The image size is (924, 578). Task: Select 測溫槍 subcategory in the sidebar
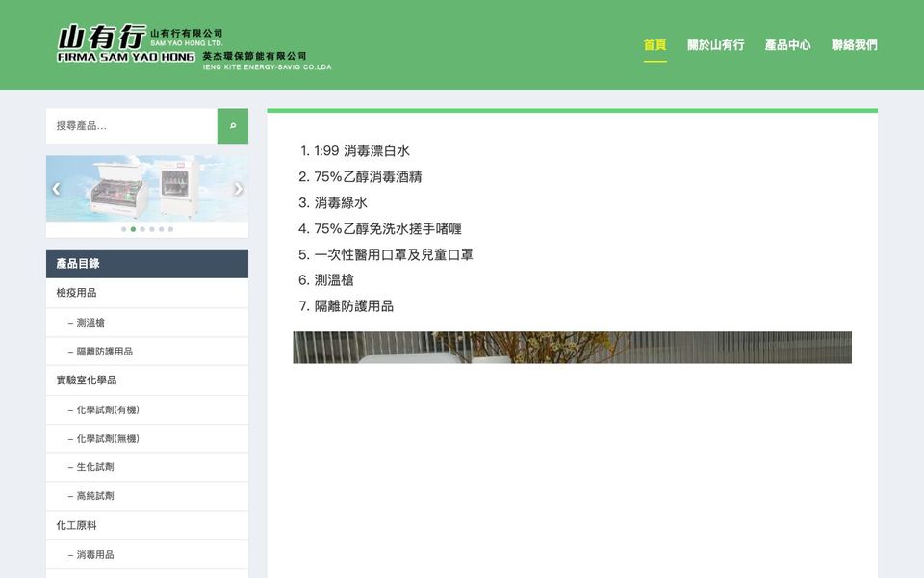(x=90, y=323)
